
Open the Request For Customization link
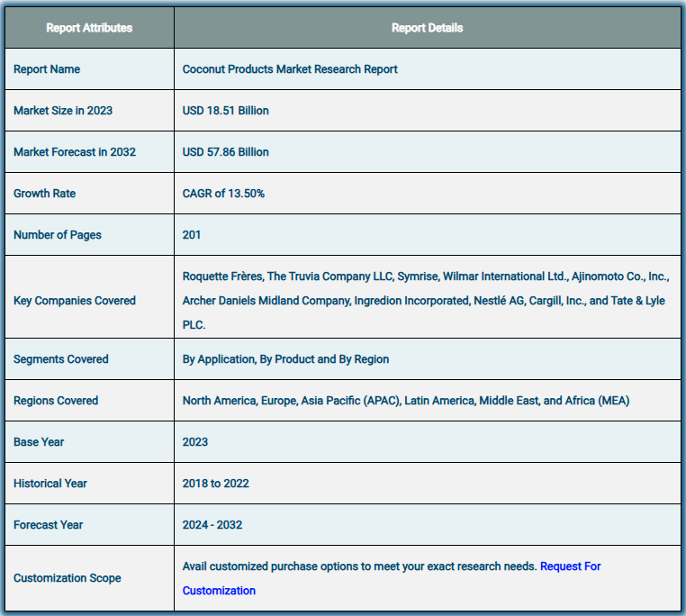(x=570, y=566)
